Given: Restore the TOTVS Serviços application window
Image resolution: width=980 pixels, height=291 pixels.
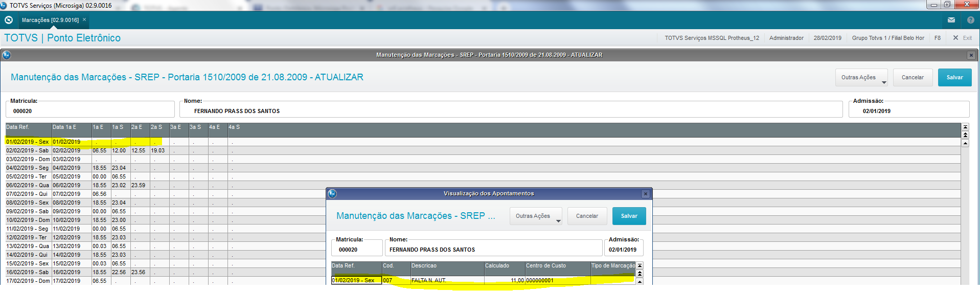Looking at the screenshot, I should pos(947,5).
